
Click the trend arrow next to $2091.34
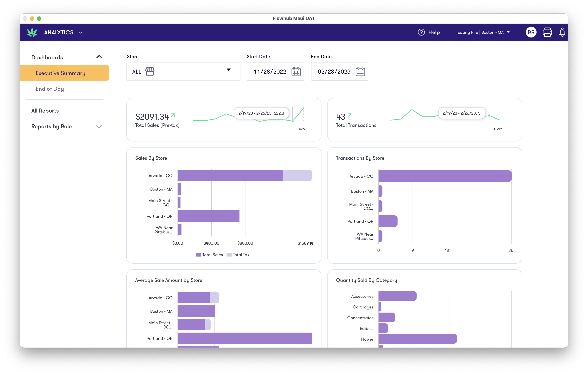coord(173,115)
